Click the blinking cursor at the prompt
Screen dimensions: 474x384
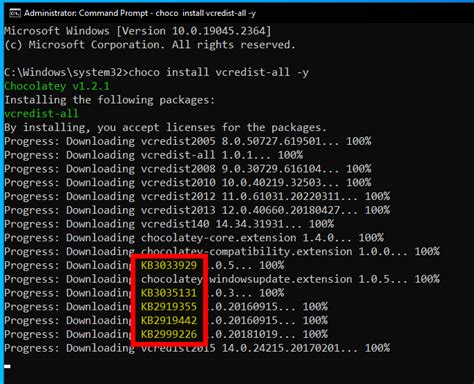(x=7, y=366)
